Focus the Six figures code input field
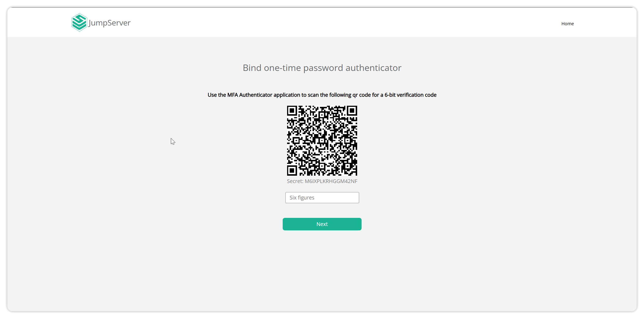 click(x=322, y=197)
